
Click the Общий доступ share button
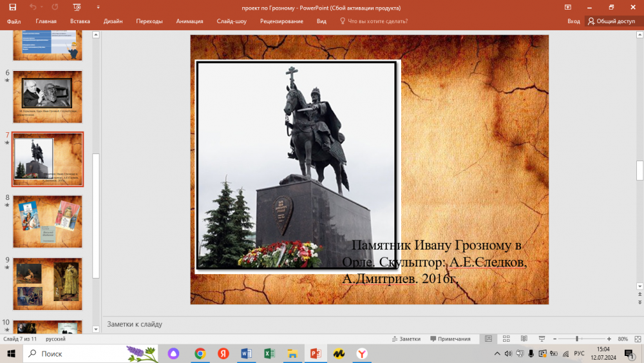coord(611,21)
